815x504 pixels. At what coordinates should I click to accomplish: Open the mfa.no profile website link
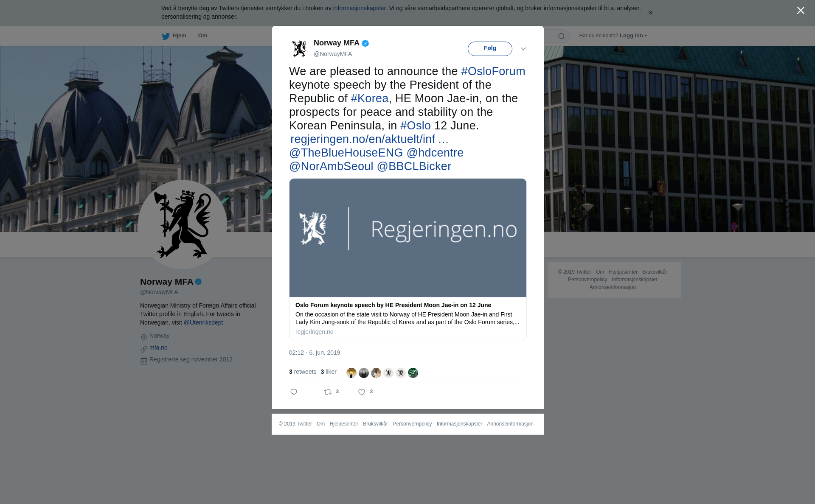(158, 347)
